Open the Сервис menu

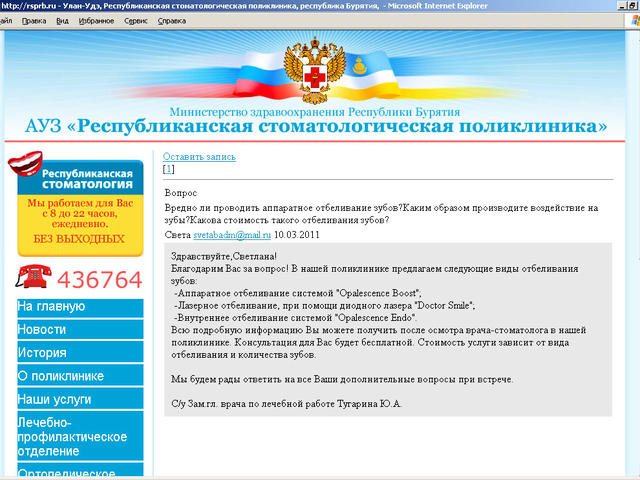click(x=136, y=21)
